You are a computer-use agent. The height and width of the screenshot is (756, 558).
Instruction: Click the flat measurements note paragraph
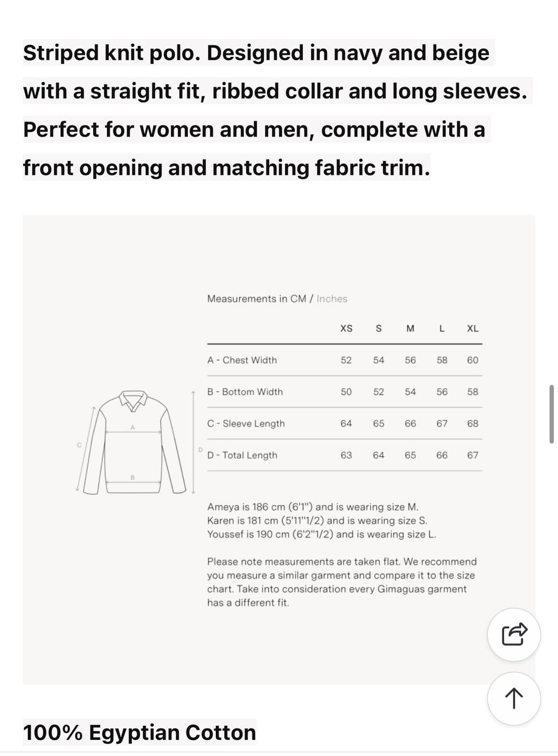coord(342,582)
